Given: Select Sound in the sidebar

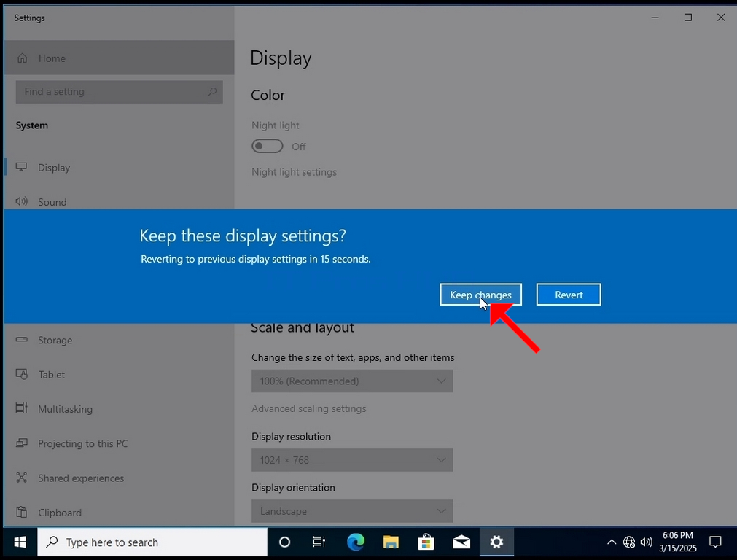Looking at the screenshot, I should click(x=119, y=202).
